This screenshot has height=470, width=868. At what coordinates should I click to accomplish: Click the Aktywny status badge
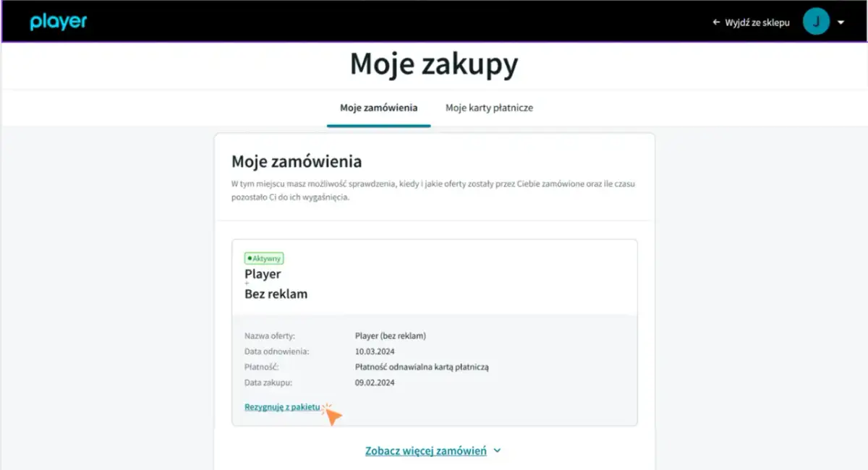coord(264,257)
